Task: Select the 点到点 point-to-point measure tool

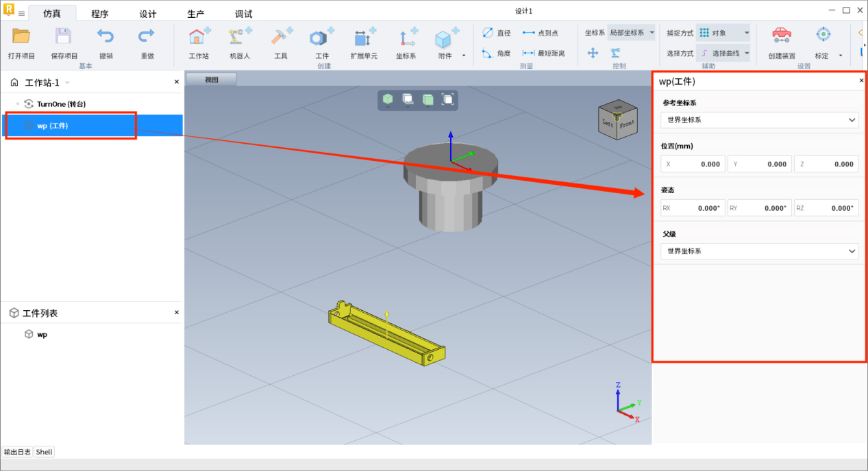Action: tap(540, 33)
